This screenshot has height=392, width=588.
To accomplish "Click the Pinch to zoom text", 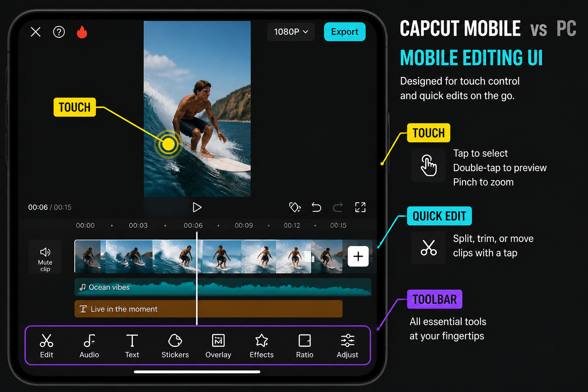I will click(x=483, y=182).
